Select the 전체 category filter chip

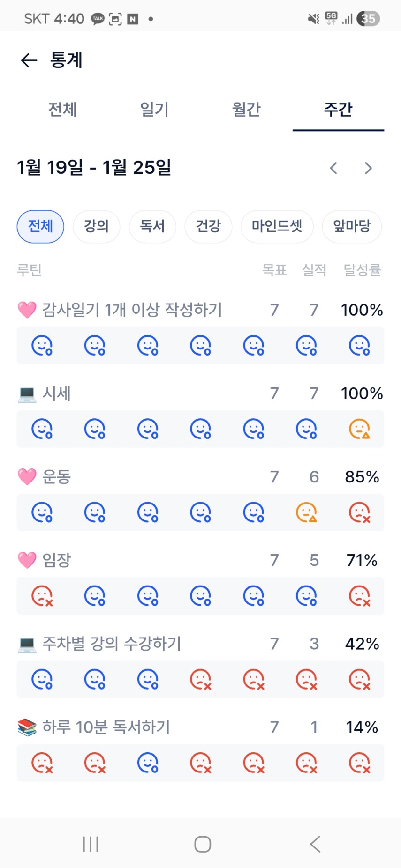tap(40, 227)
